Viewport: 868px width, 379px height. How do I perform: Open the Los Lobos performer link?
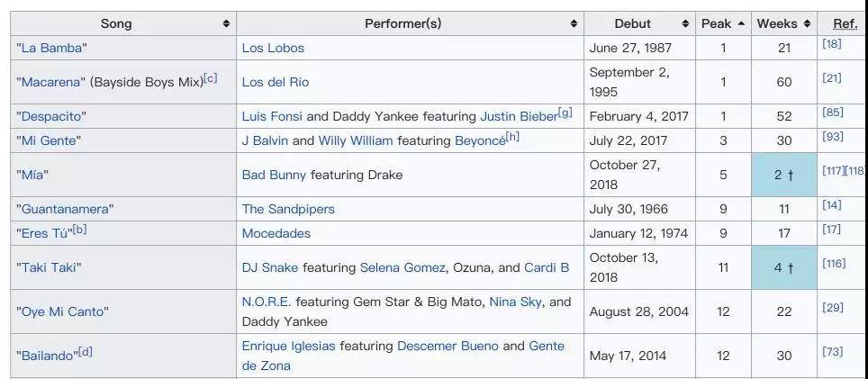pyautogui.click(x=273, y=48)
